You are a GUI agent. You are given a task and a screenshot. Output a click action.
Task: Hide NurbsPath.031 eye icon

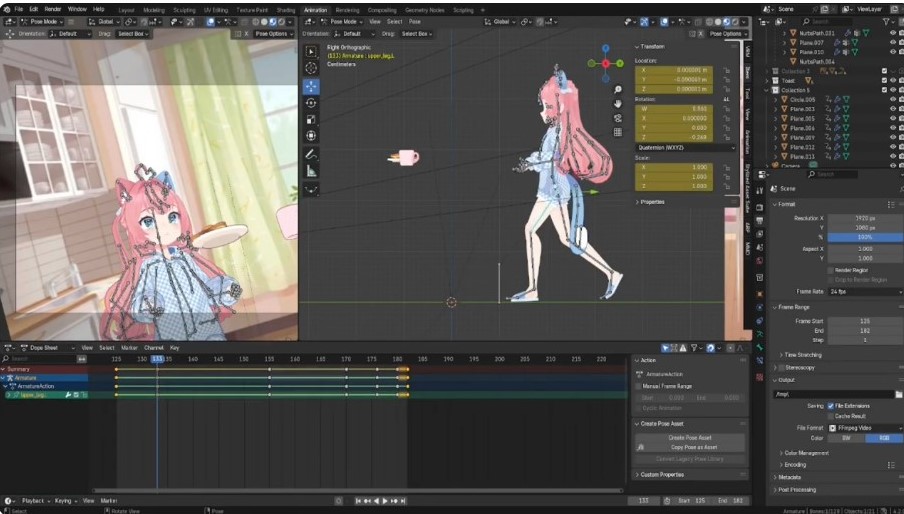[x=893, y=33]
